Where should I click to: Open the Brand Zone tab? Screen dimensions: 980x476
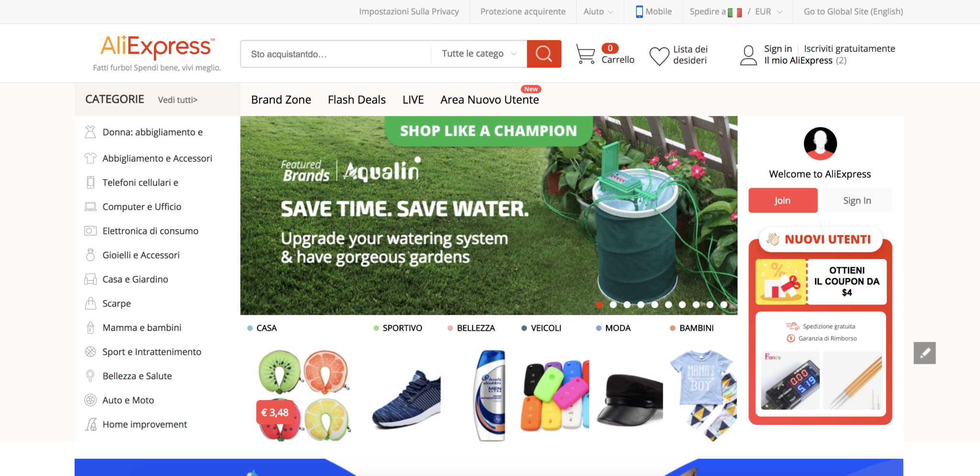coord(281,100)
